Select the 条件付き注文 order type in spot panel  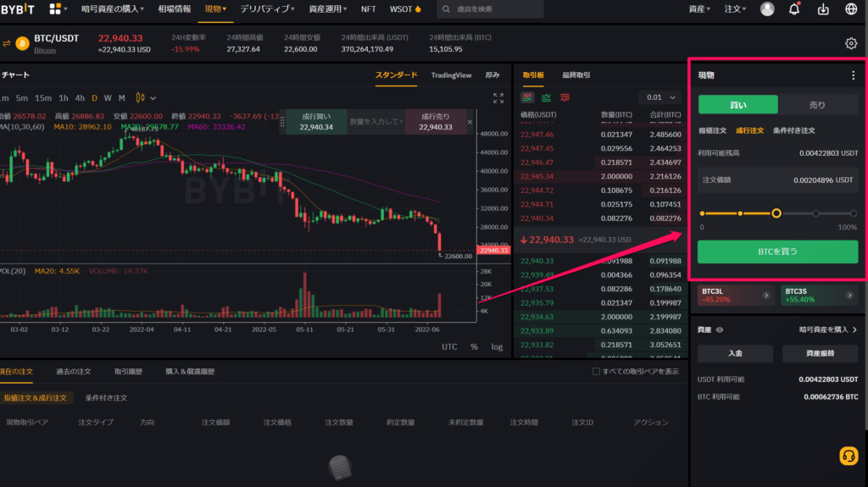[793, 130]
